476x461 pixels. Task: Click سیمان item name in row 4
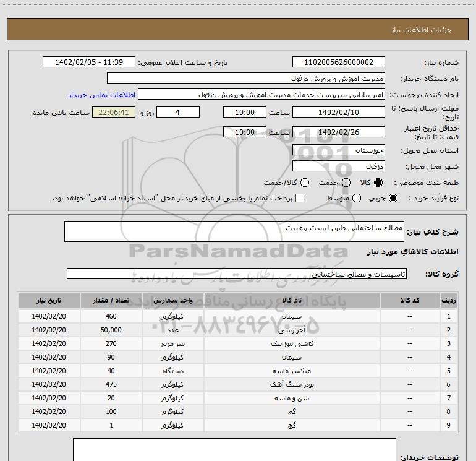pos(292,358)
